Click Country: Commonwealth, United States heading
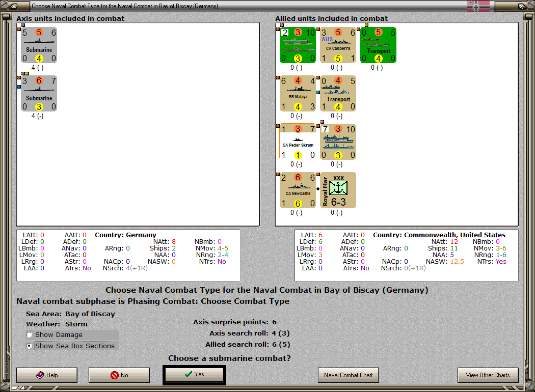Image resolution: width=535 pixels, height=392 pixels. [x=439, y=235]
